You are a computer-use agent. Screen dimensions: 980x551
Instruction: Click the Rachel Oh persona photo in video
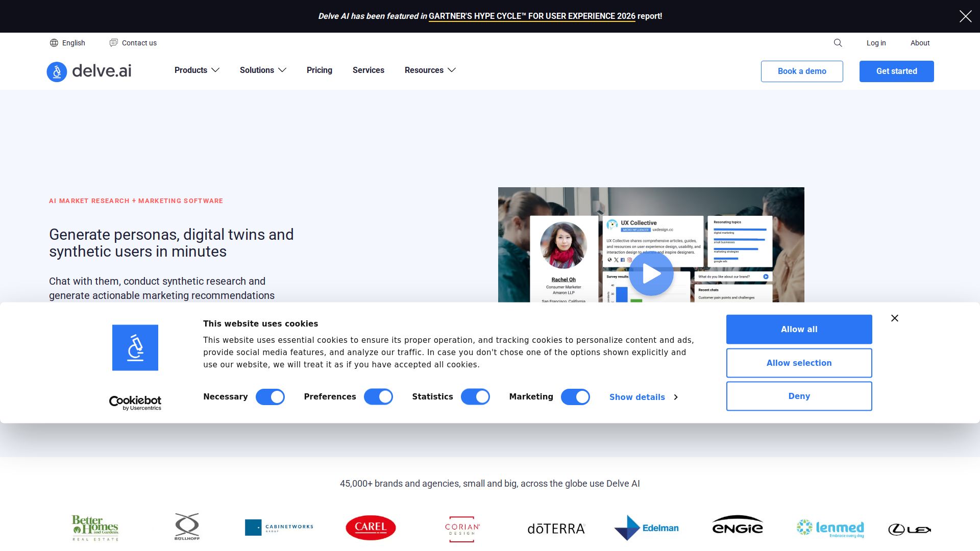click(x=563, y=245)
